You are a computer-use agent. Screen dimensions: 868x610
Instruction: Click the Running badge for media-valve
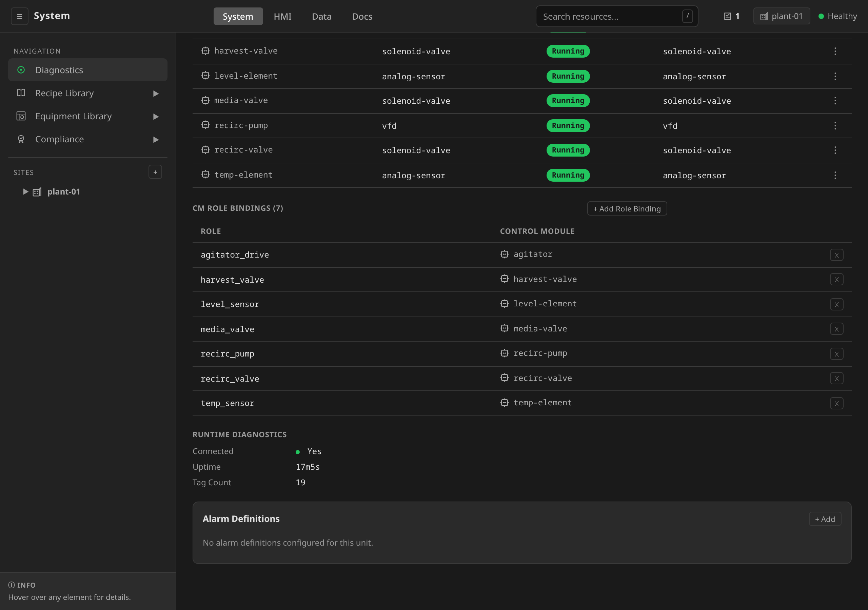pyautogui.click(x=568, y=101)
